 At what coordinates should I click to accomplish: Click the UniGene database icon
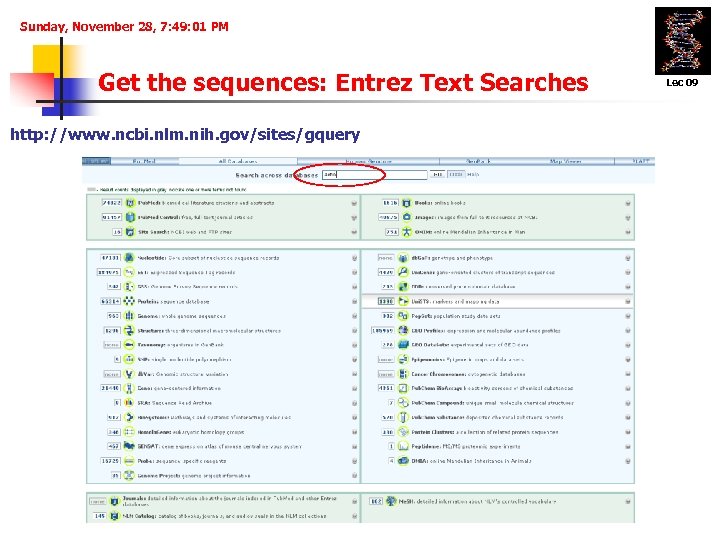[x=403, y=272]
